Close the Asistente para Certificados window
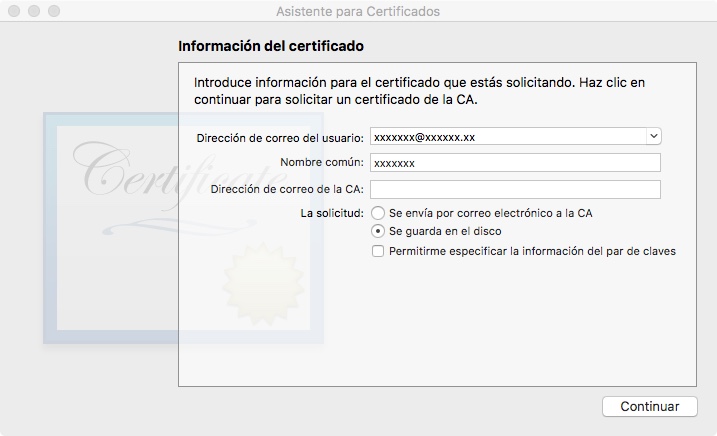This screenshot has height=436, width=717. (13, 12)
